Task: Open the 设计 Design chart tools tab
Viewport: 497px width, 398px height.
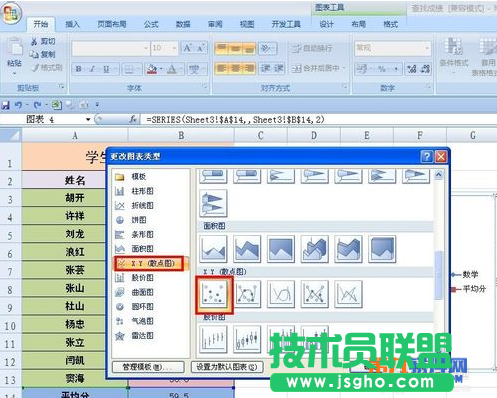Action: (x=326, y=24)
